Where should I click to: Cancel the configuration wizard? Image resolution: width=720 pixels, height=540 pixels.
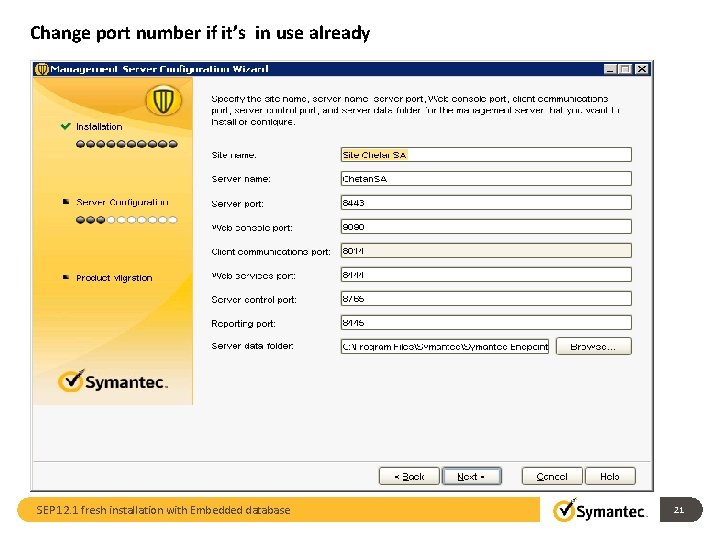(552, 477)
